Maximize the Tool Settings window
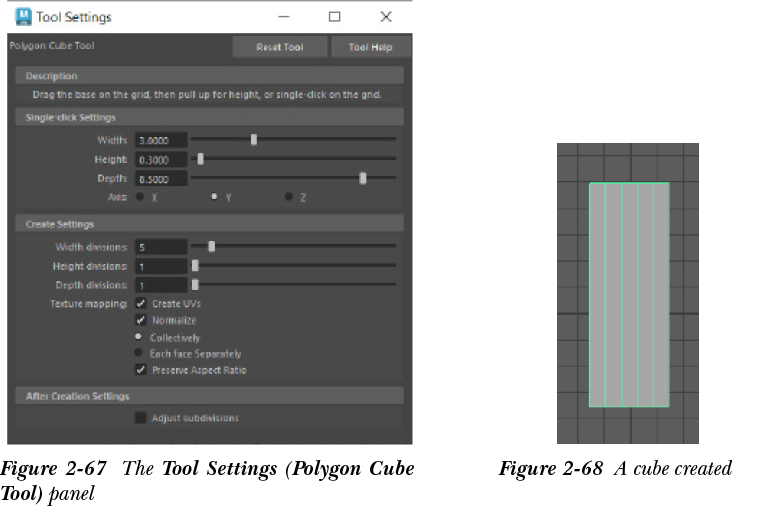 coord(334,17)
